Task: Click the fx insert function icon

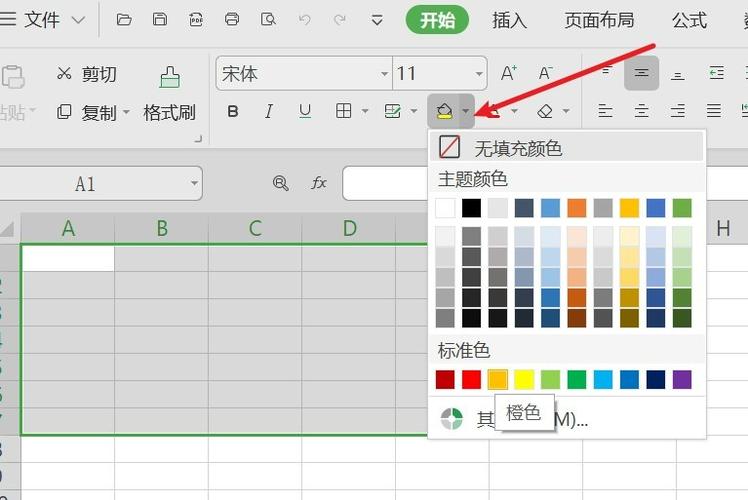Action: click(319, 183)
